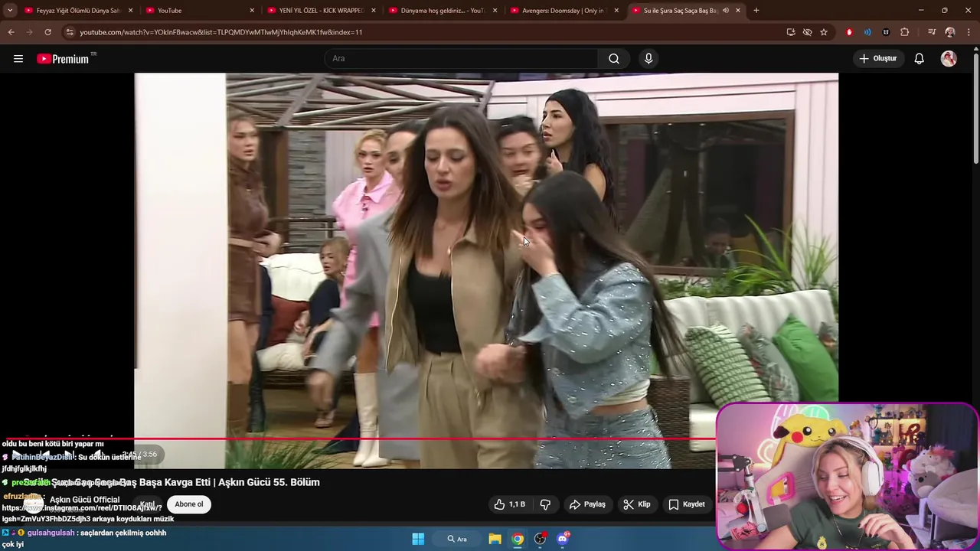
Task: Save video with Kaydet button
Action: coord(687,504)
